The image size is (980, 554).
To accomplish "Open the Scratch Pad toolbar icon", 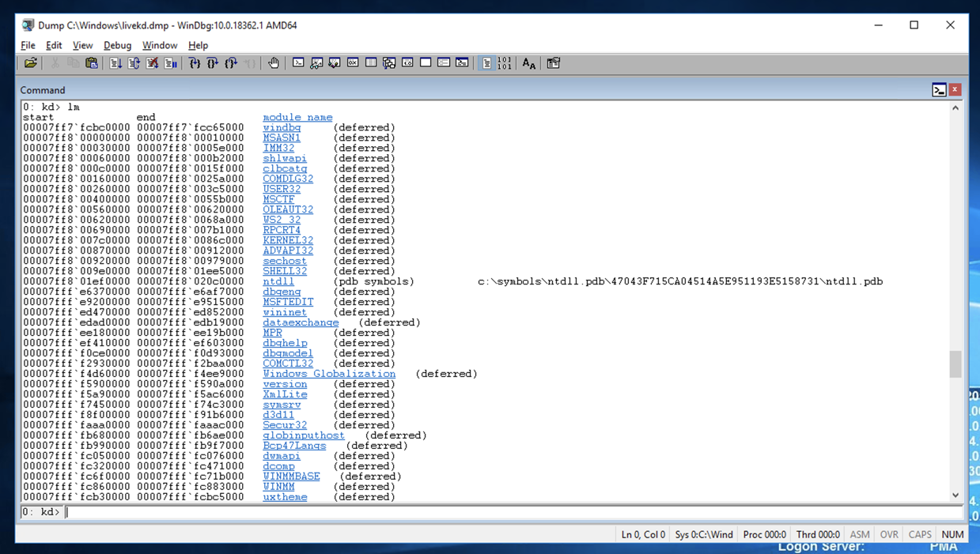I will 426,63.
